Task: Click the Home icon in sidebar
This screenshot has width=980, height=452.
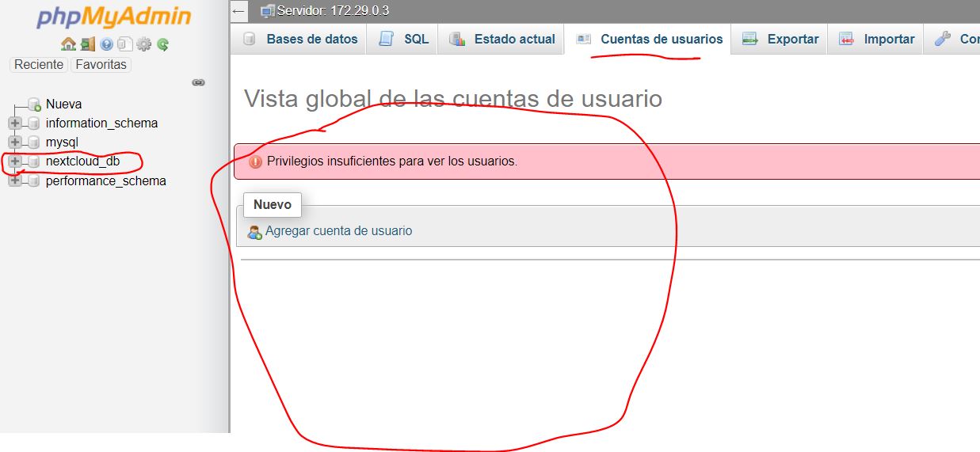Action: pyautogui.click(x=68, y=44)
